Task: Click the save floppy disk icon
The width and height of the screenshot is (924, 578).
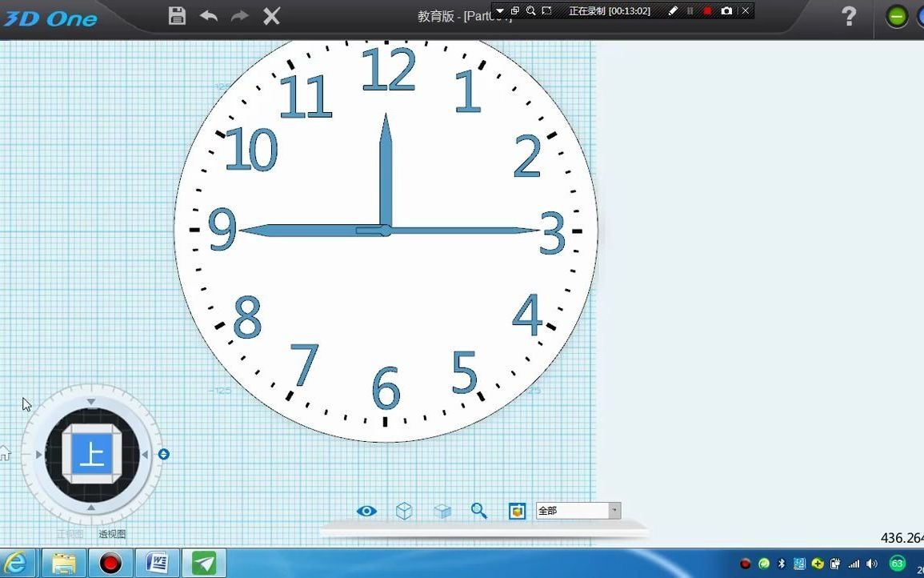Action: [177, 15]
